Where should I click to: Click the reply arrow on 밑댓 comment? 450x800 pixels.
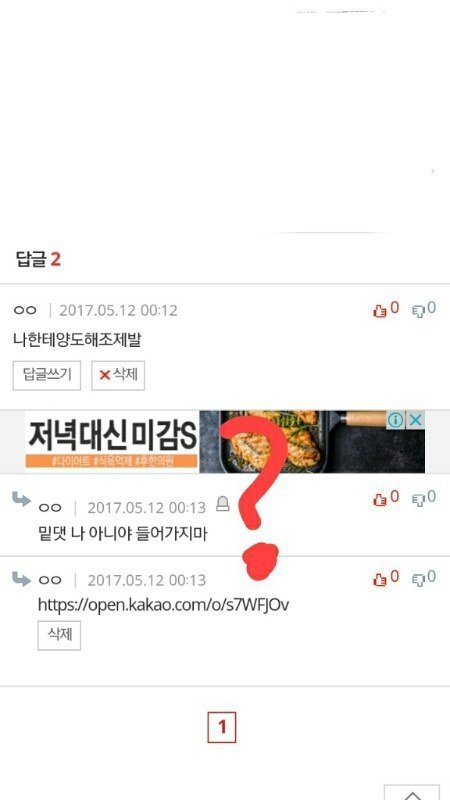(x=21, y=499)
